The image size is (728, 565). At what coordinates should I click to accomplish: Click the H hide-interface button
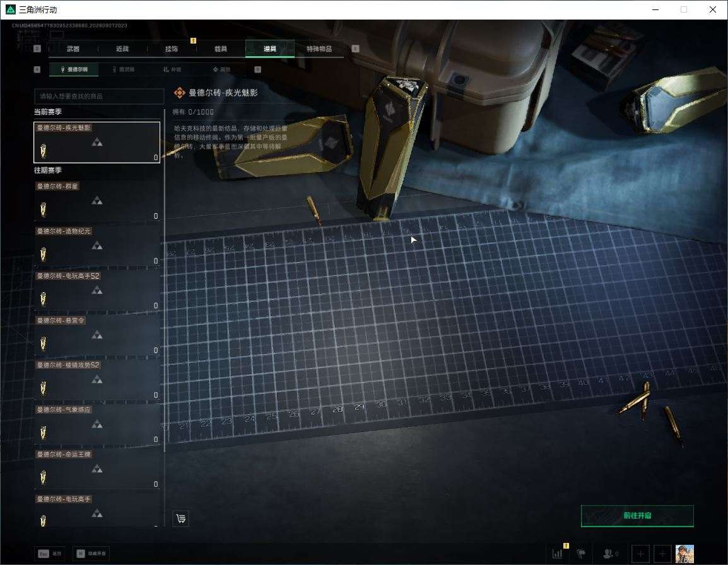[x=91, y=554]
